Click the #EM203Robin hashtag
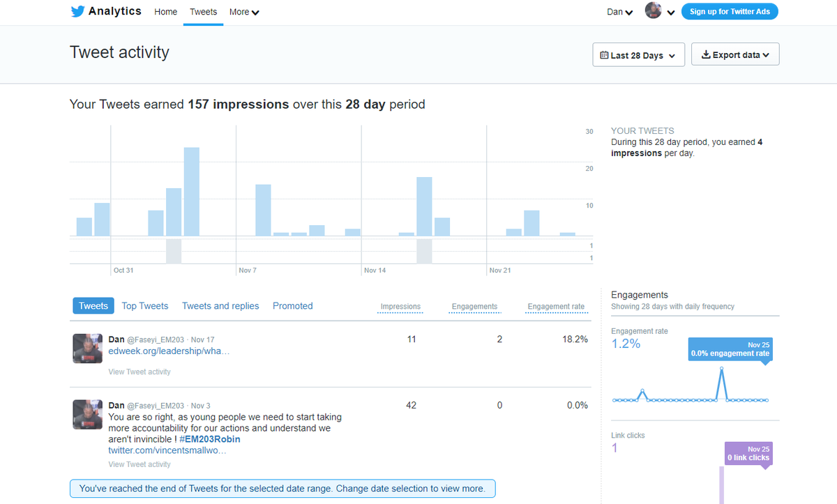Image resolution: width=837 pixels, height=504 pixels. pos(210,439)
